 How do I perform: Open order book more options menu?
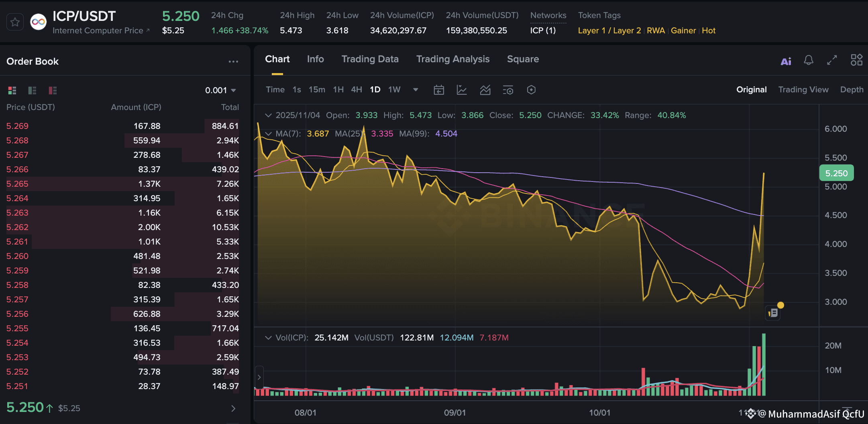point(233,61)
